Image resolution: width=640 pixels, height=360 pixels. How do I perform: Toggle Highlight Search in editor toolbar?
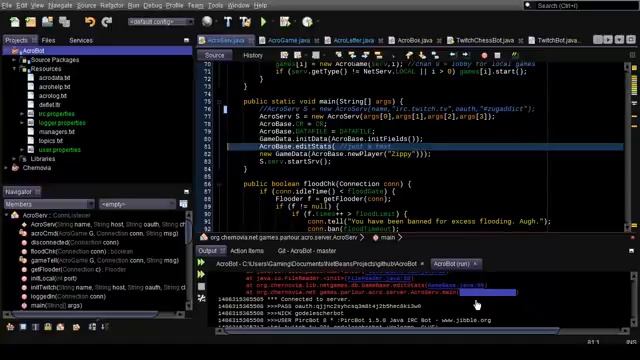pyautogui.click(x=378, y=55)
